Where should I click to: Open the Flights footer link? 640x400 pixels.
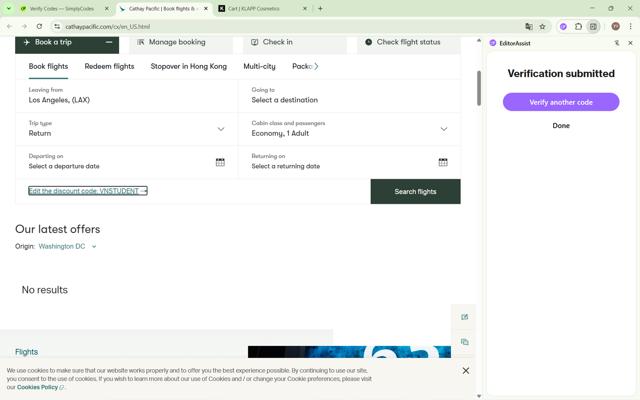pyautogui.click(x=27, y=352)
